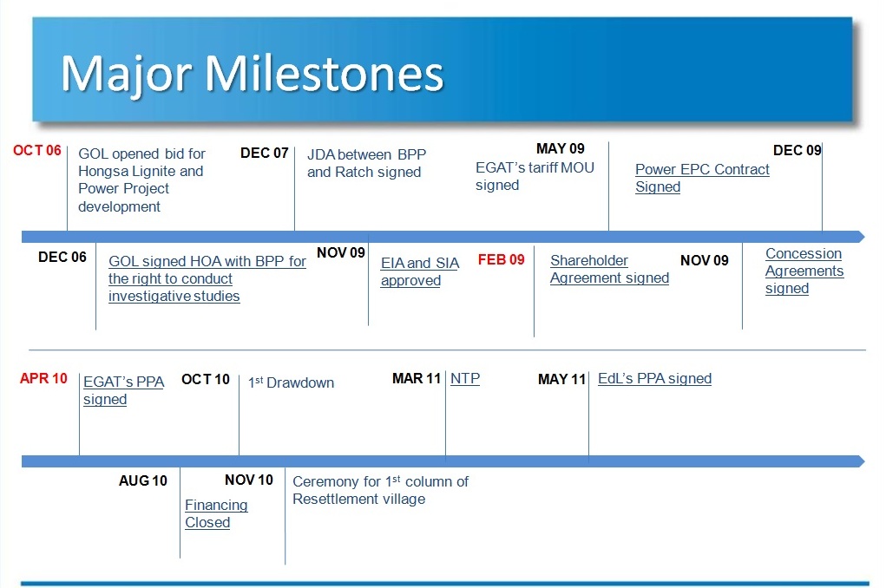Click the Concession Agreements signed link
This screenshot has height=588, width=886.
click(x=804, y=271)
